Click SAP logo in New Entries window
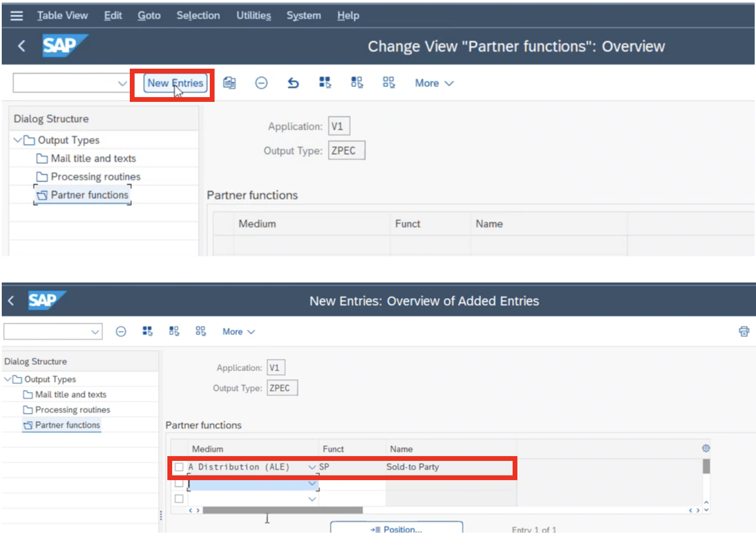 (47, 300)
